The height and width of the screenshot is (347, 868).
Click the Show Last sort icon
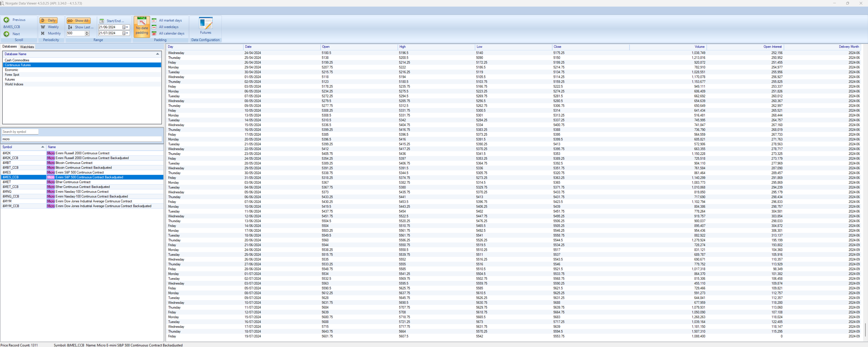pos(70,27)
